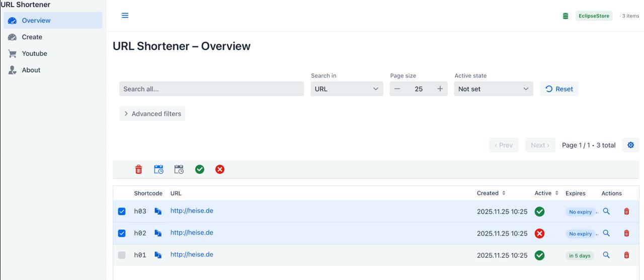This screenshot has width=644, height=280.
Task: Expand the Advanced filters section
Action: [152, 114]
